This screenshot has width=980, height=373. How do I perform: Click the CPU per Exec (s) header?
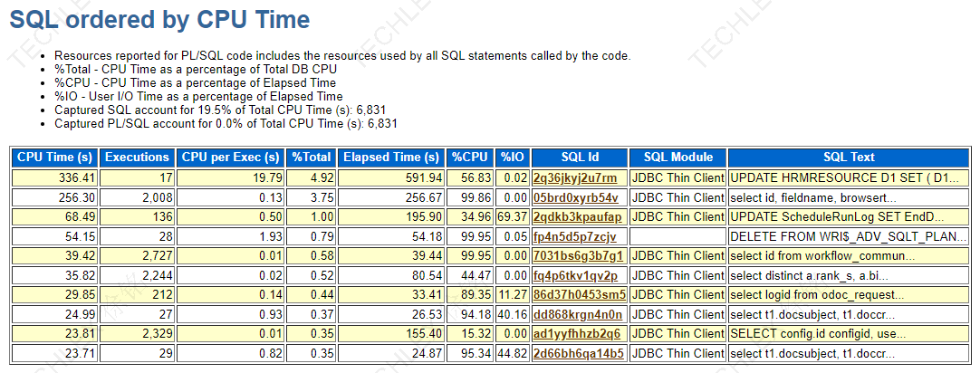click(x=231, y=158)
